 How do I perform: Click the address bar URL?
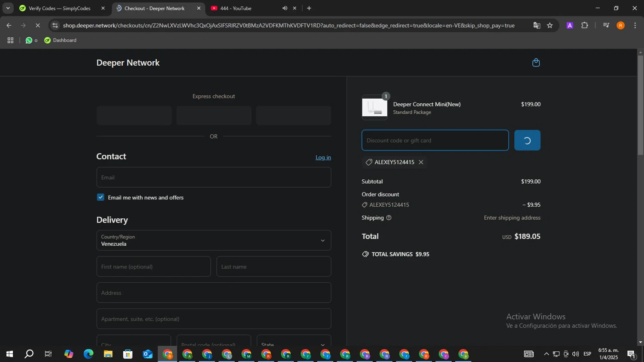click(x=289, y=25)
